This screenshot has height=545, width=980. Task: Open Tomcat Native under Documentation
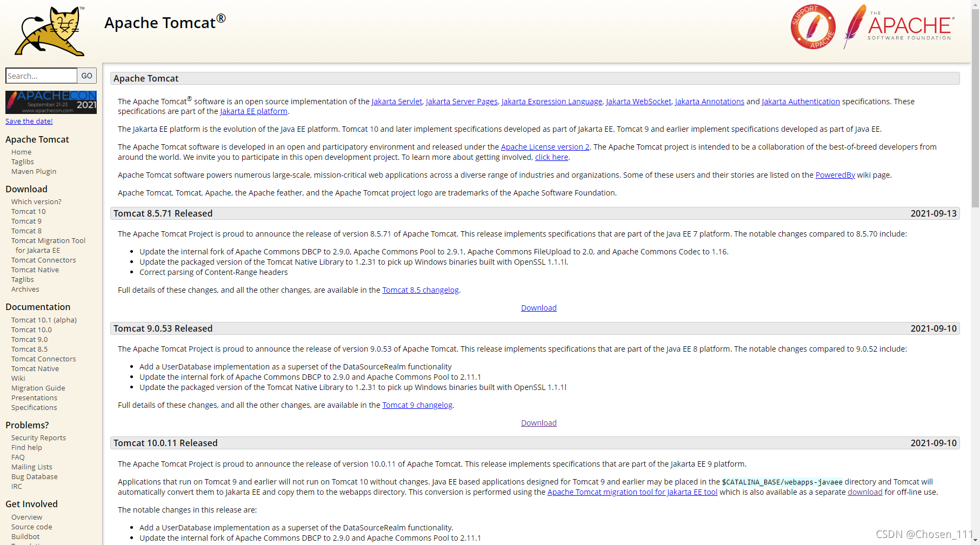[35, 369]
